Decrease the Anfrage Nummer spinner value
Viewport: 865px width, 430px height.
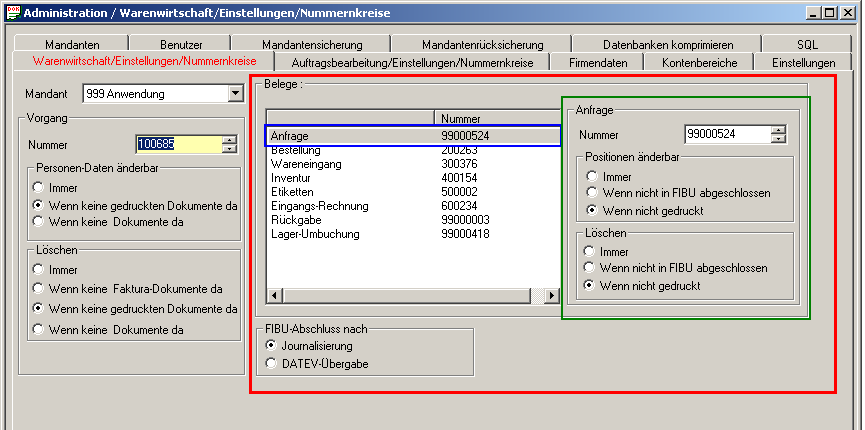(x=779, y=139)
